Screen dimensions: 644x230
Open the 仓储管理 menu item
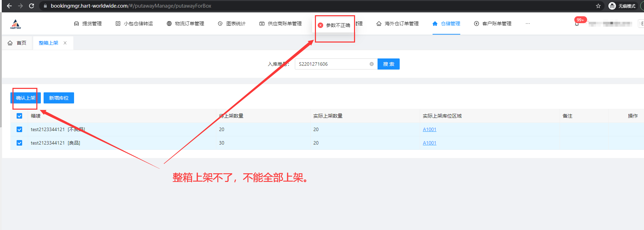tap(446, 24)
